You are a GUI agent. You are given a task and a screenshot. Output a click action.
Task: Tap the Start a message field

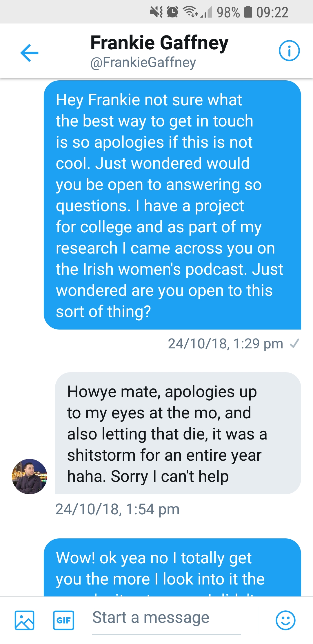pyautogui.click(x=166, y=618)
